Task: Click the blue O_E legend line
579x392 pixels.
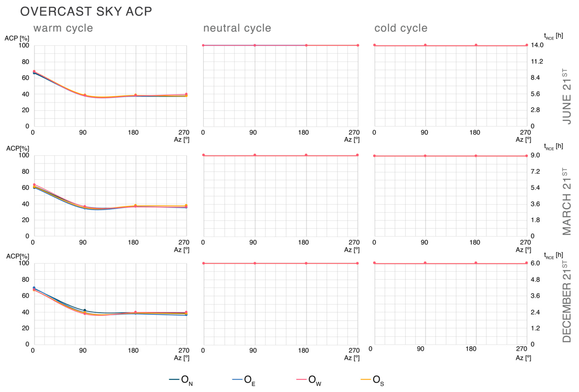Action: pyautogui.click(x=237, y=379)
